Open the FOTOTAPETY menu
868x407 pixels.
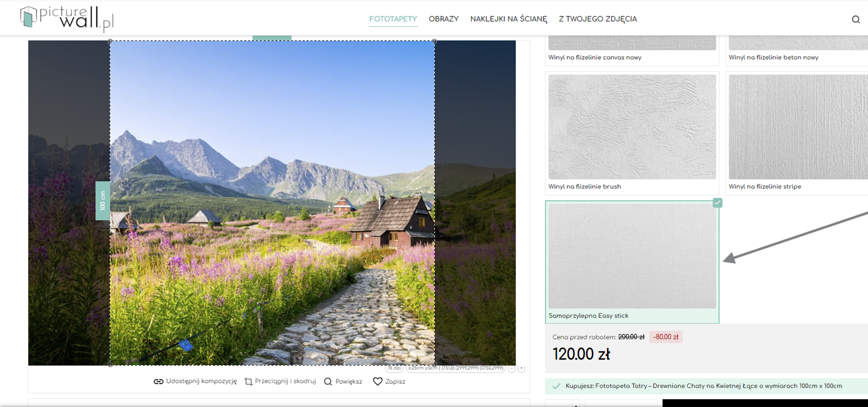point(393,19)
